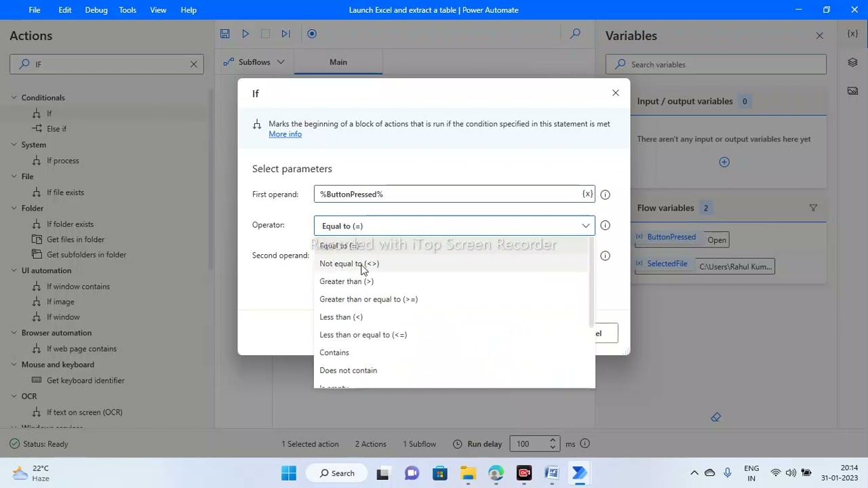Show Run delay info icon
868x488 pixels.
pyautogui.click(x=585, y=444)
